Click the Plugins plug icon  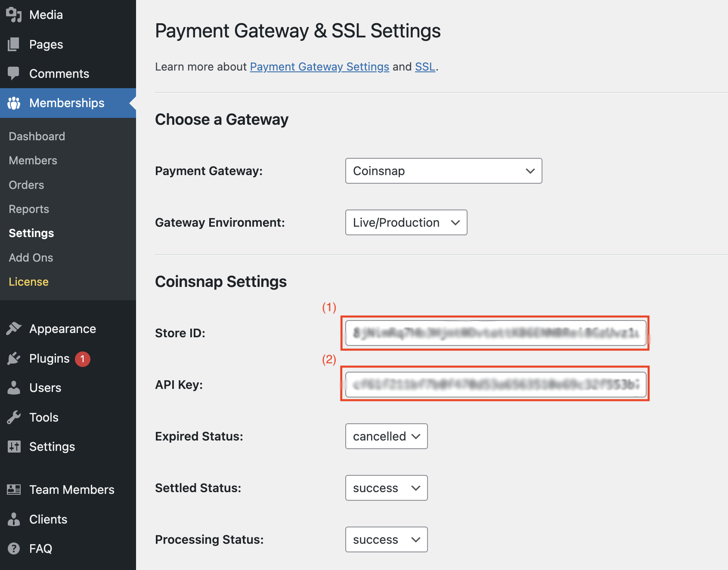click(x=14, y=358)
